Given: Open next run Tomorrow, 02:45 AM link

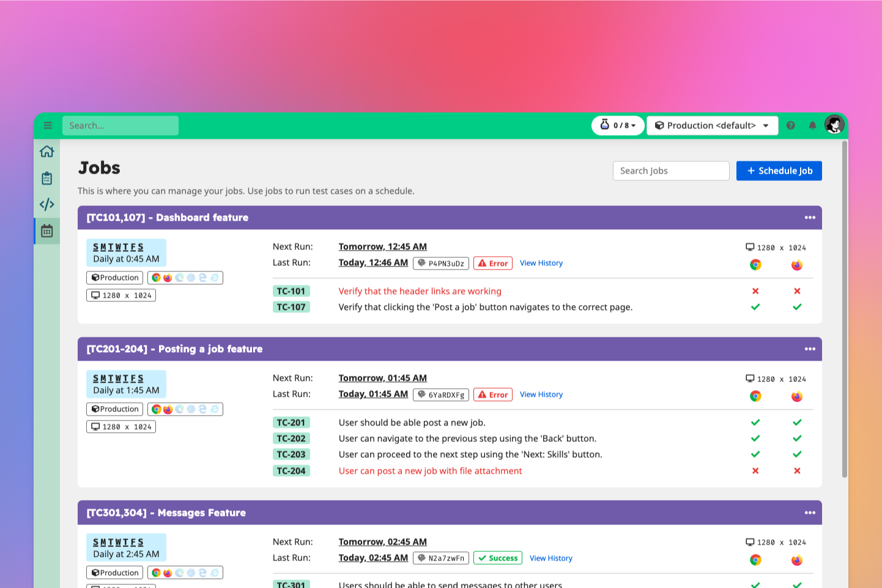Looking at the screenshot, I should [383, 542].
